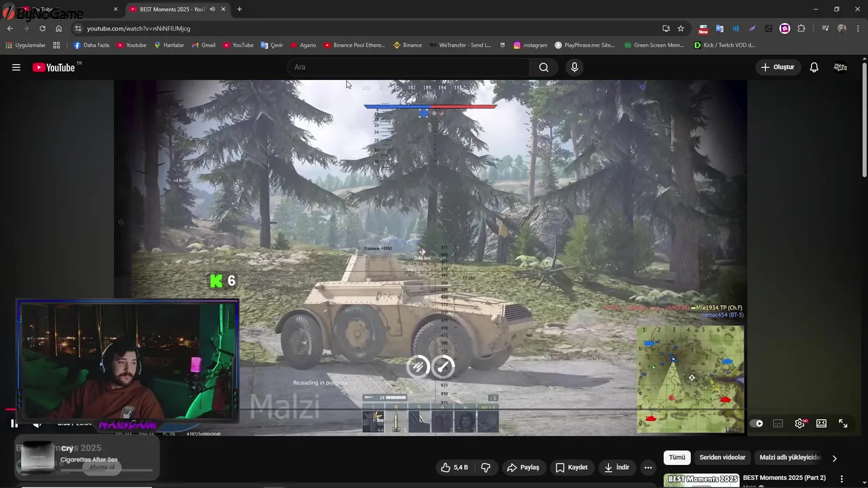Share video with Paylaş button

(523, 467)
